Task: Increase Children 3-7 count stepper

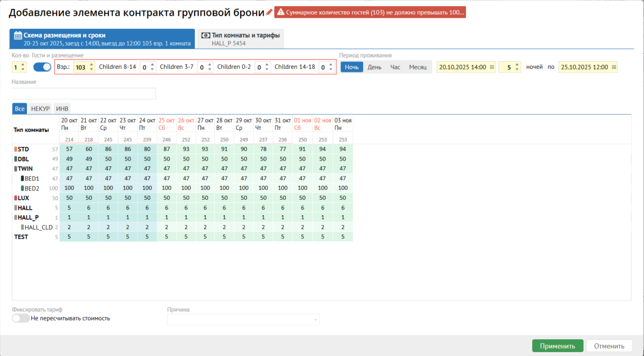Action: [210, 64]
